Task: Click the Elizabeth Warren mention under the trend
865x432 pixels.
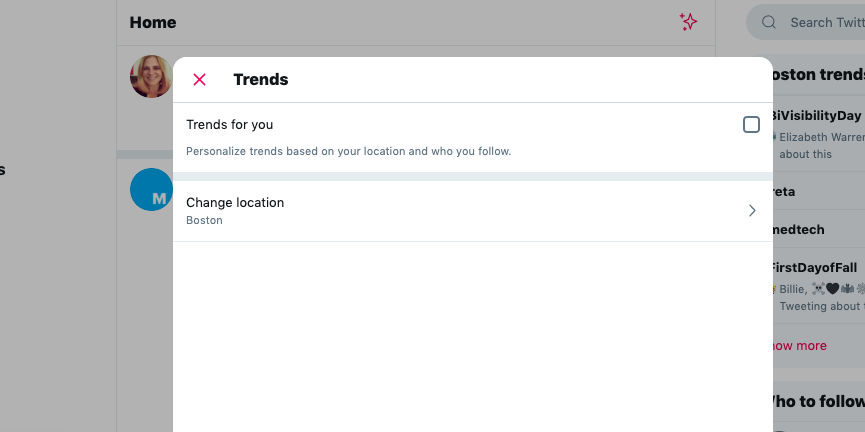Action: 820,138
